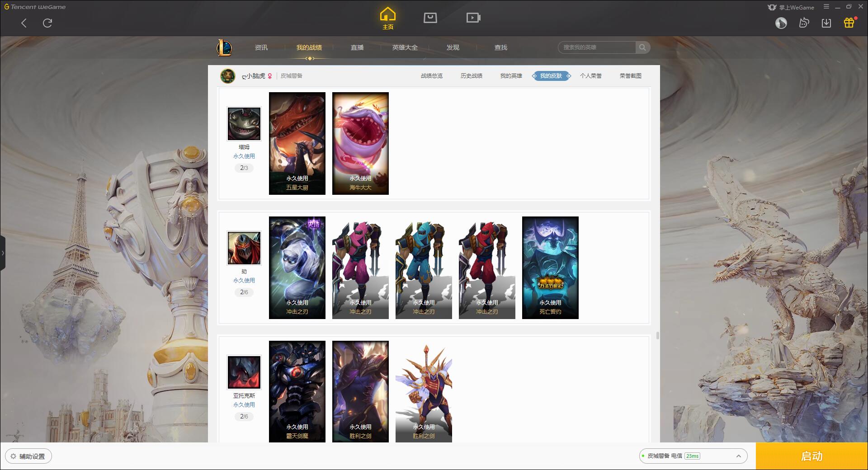The width and height of the screenshot is (868, 470).
Task: Click the summoner avatar icon
Action: (228, 76)
